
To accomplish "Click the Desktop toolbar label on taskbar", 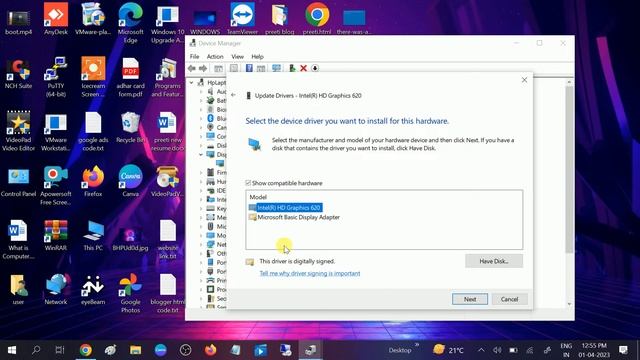I will (x=400, y=350).
